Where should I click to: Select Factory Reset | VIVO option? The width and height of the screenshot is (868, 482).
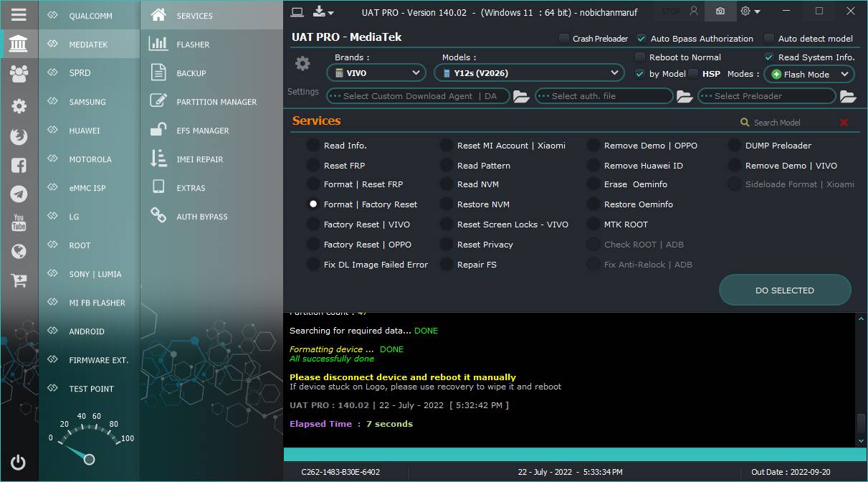pyautogui.click(x=313, y=225)
